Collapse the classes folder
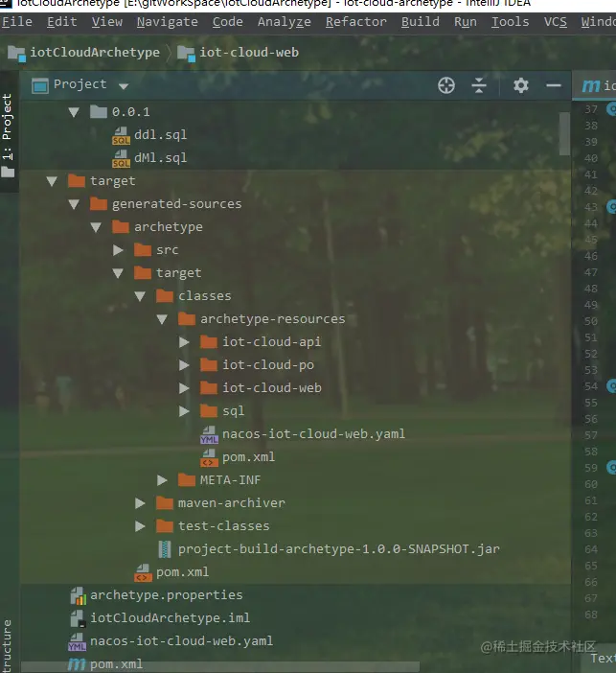This screenshot has height=673, width=616. coord(140,296)
